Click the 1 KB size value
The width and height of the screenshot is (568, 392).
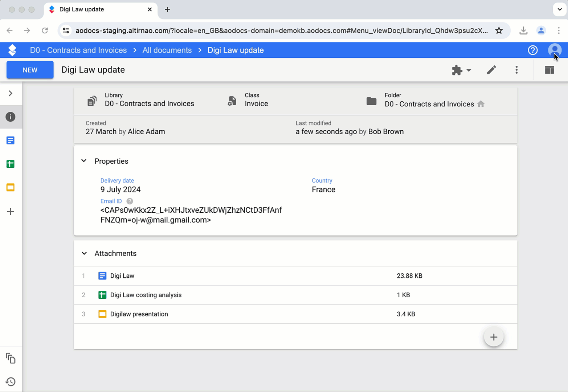[x=403, y=295]
